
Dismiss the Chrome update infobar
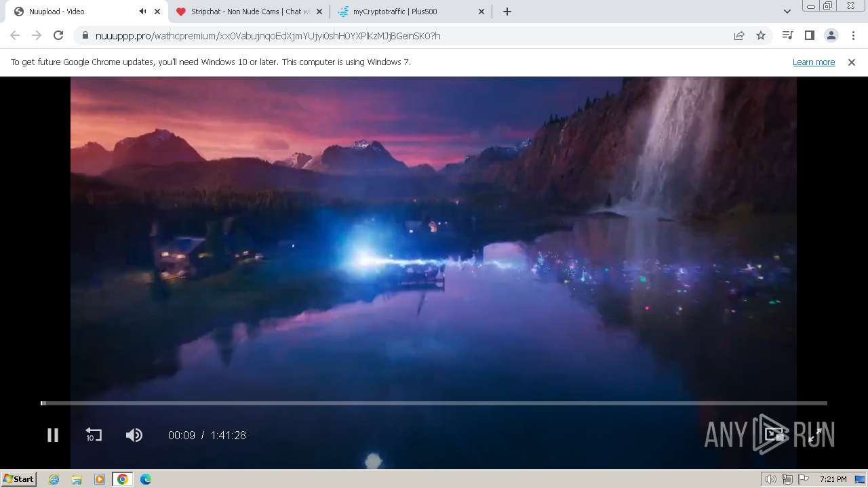[x=852, y=62]
